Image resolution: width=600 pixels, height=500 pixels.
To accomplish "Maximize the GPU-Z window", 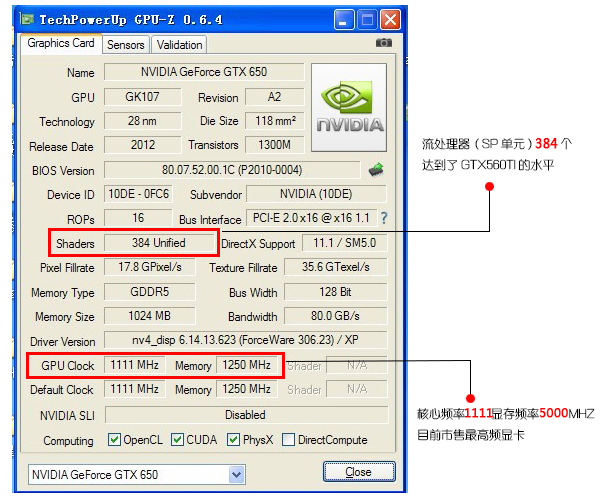I will click(x=367, y=20).
